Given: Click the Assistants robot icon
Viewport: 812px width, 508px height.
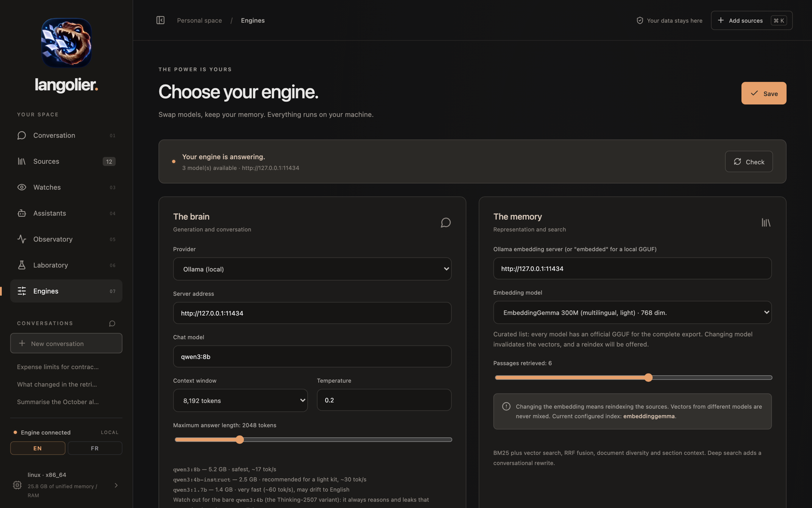Looking at the screenshot, I should (22, 213).
